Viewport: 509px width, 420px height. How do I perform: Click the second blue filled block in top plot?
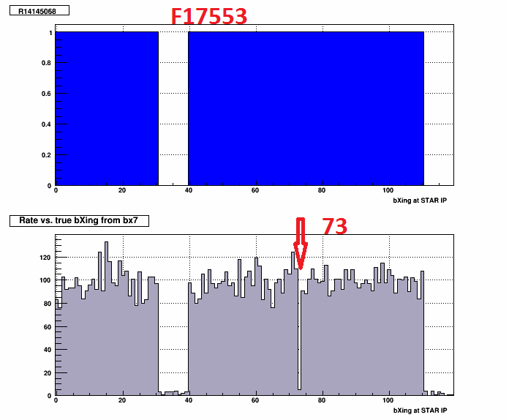click(x=306, y=108)
